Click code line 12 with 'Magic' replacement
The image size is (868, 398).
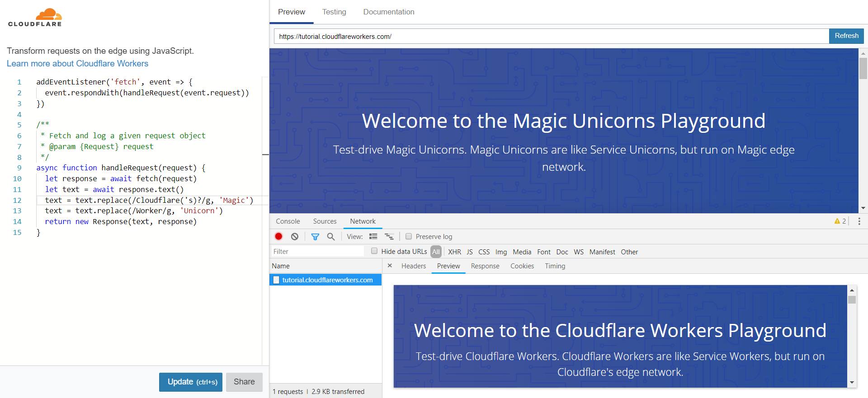point(149,200)
